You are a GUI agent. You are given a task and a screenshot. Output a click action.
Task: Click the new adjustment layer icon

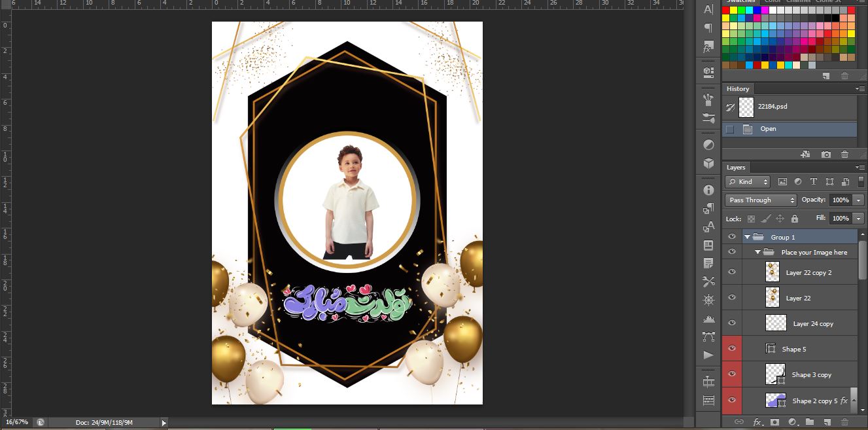point(792,422)
